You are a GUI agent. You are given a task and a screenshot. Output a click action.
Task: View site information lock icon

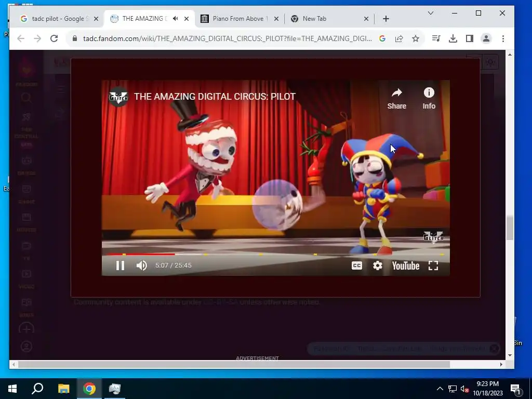point(75,38)
